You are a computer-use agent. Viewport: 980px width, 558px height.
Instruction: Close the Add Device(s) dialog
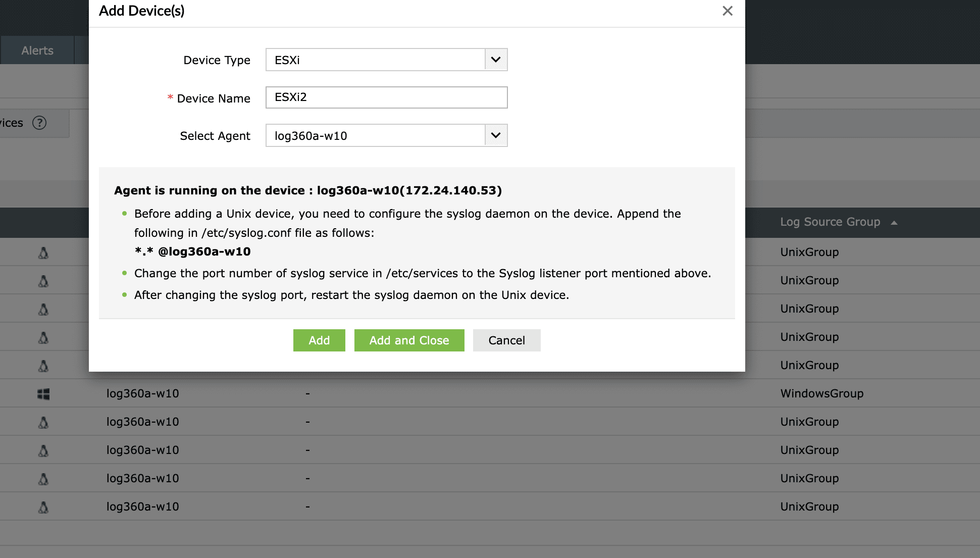coord(727,11)
